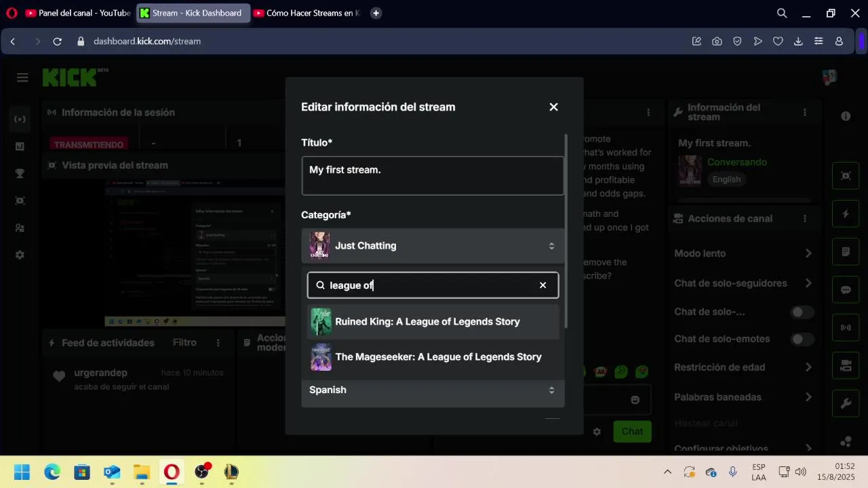Toggle session info broadcast widget in right rail
Viewport: 868px width, 488px height.
(x=846, y=327)
